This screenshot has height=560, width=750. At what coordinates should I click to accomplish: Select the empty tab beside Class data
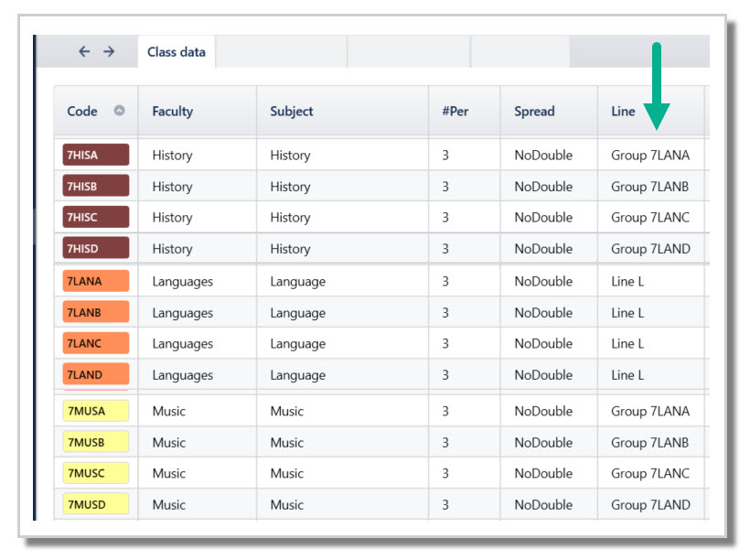[281, 52]
